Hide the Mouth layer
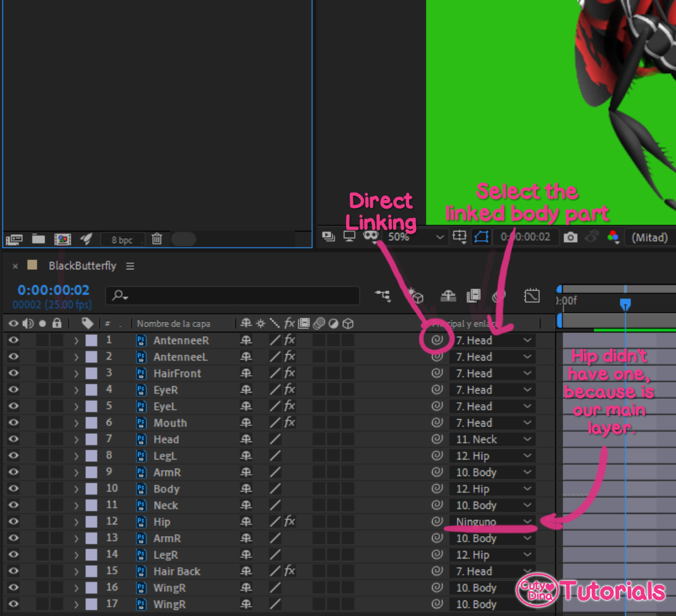 coord(12,422)
